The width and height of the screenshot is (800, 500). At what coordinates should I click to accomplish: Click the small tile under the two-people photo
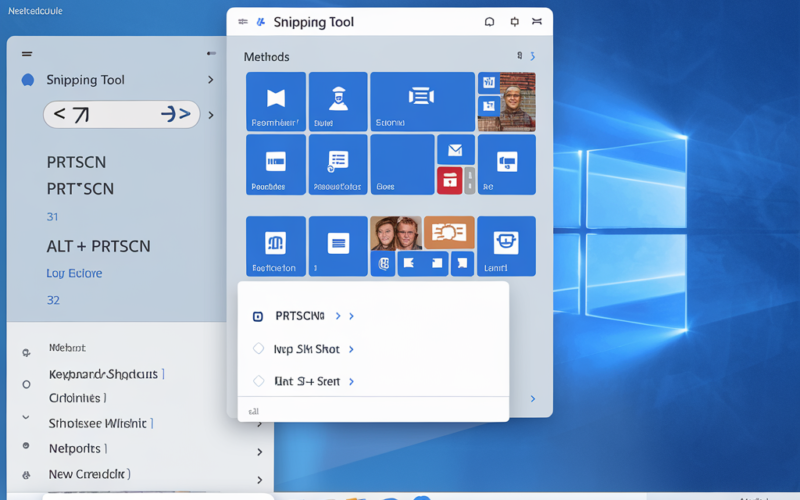pos(383,264)
